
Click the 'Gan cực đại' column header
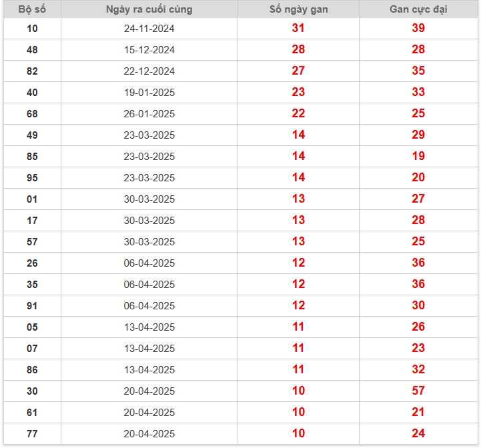click(x=418, y=9)
